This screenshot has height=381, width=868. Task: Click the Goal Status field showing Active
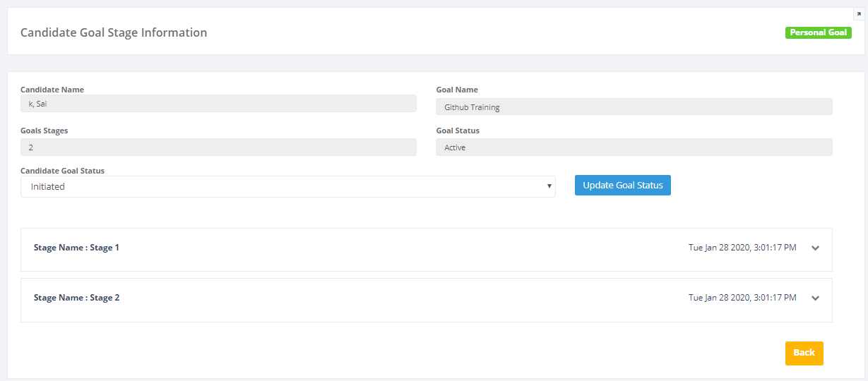pyautogui.click(x=634, y=147)
